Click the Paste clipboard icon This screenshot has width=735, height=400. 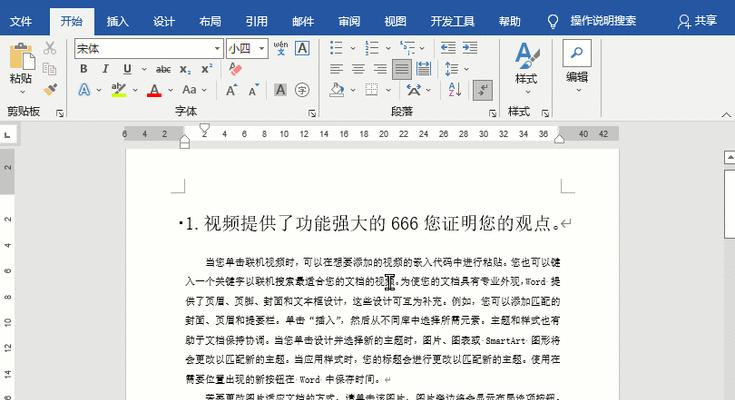(21, 57)
